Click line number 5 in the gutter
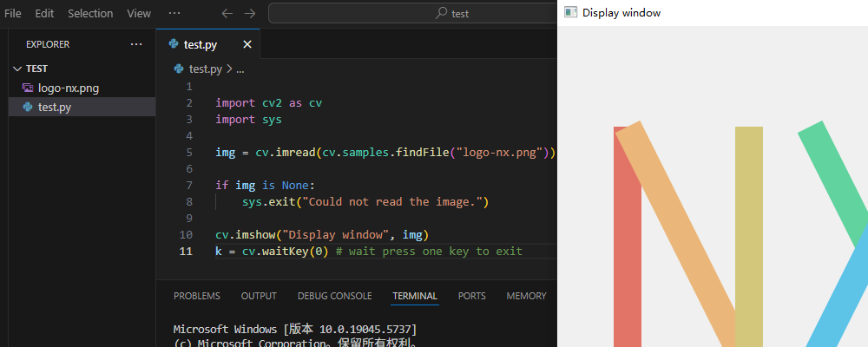This screenshot has height=347, width=868. (189, 152)
